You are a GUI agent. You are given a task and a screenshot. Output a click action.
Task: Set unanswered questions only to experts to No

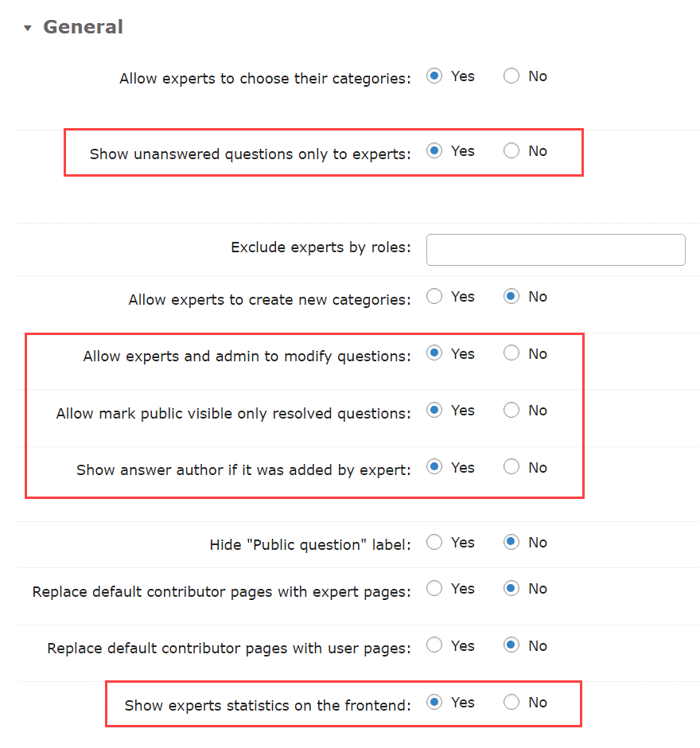click(511, 150)
